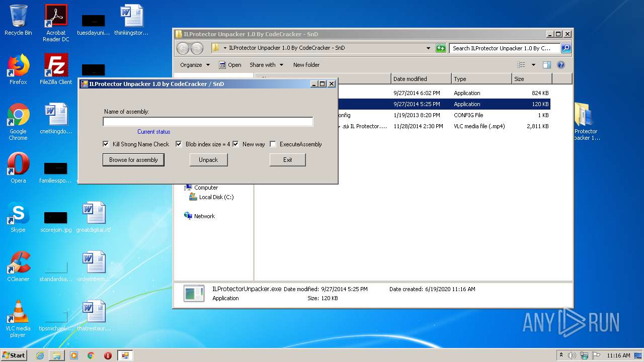Open the thinkingstor Word document icon

point(132,20)
